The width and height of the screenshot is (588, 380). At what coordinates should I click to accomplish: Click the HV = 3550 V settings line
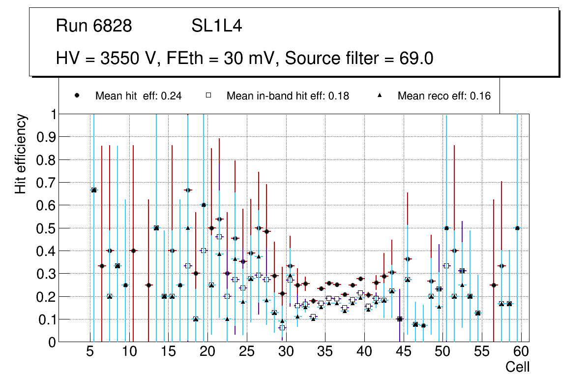click(x=244, y=58)
